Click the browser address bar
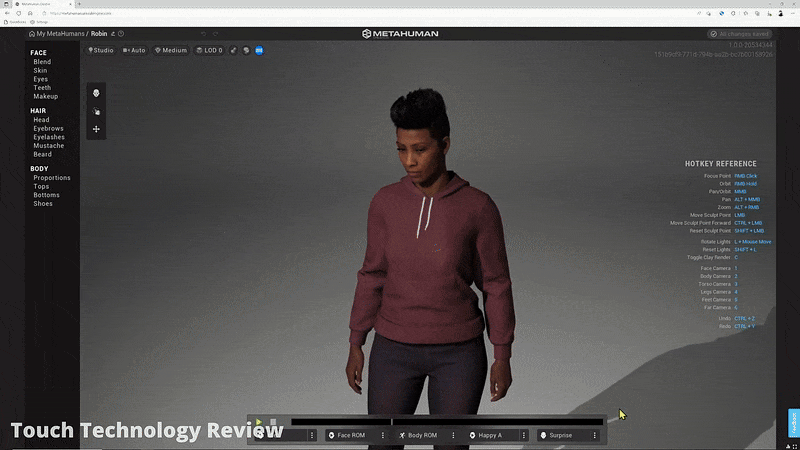The width and height of the screenshot is (800, 450). pos(367,13)
